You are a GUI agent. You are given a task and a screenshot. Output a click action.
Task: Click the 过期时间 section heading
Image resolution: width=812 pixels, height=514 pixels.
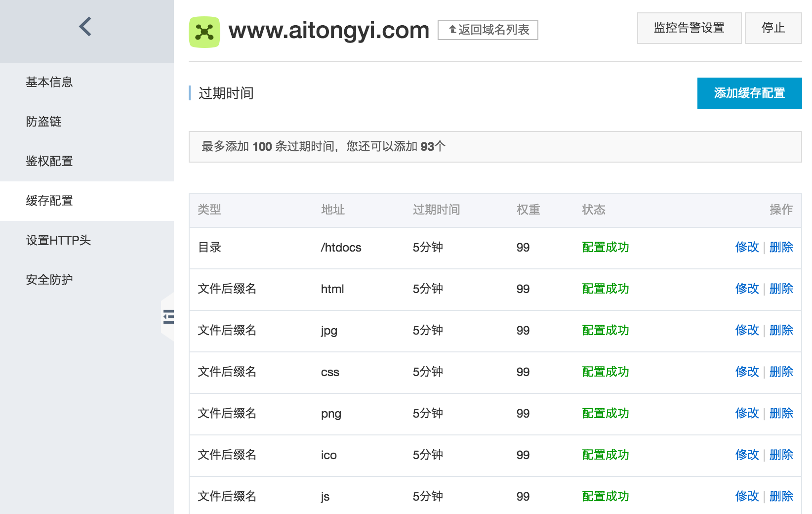(226, 93)
